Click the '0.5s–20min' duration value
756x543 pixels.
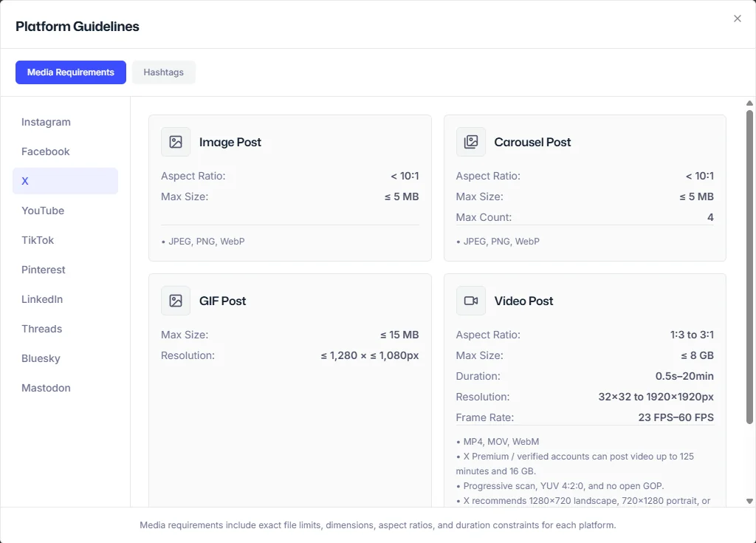tap(684, 376)
